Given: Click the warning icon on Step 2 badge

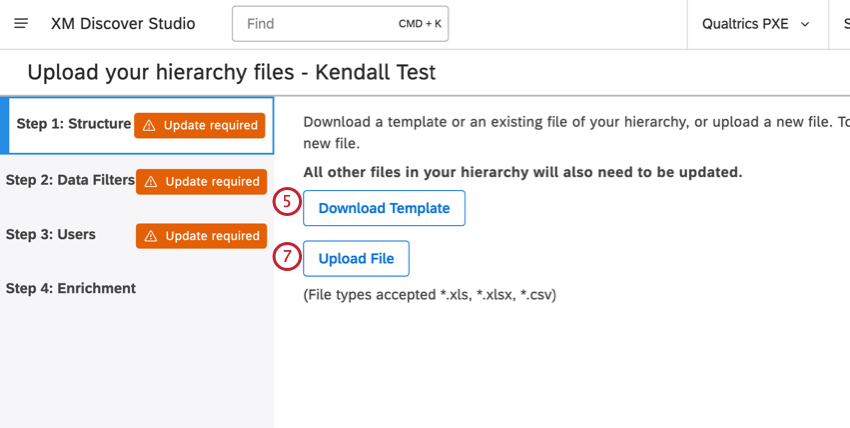Looking at the screenshot, I should pos(151,182).
